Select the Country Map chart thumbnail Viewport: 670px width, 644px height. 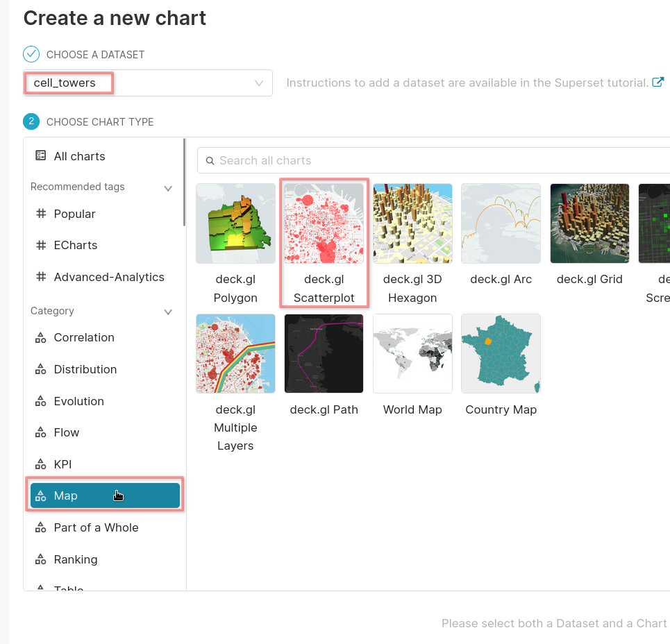[x=501, y=353]
